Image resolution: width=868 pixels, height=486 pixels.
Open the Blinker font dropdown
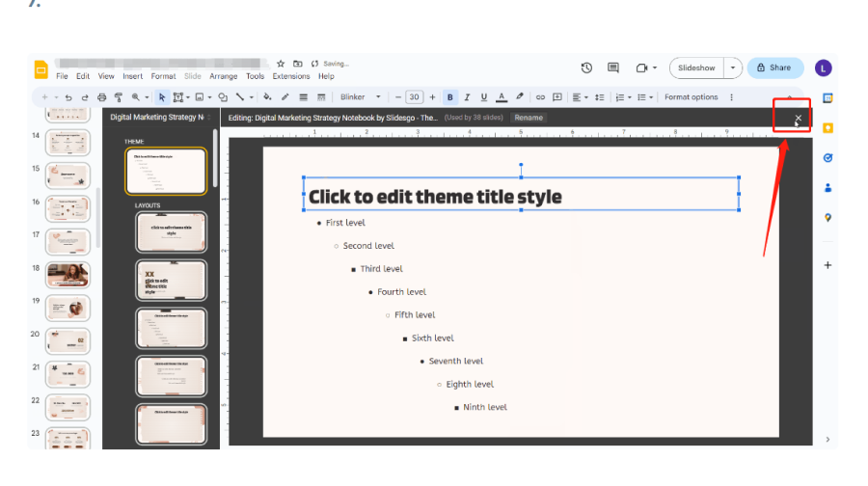pos(361,97)
